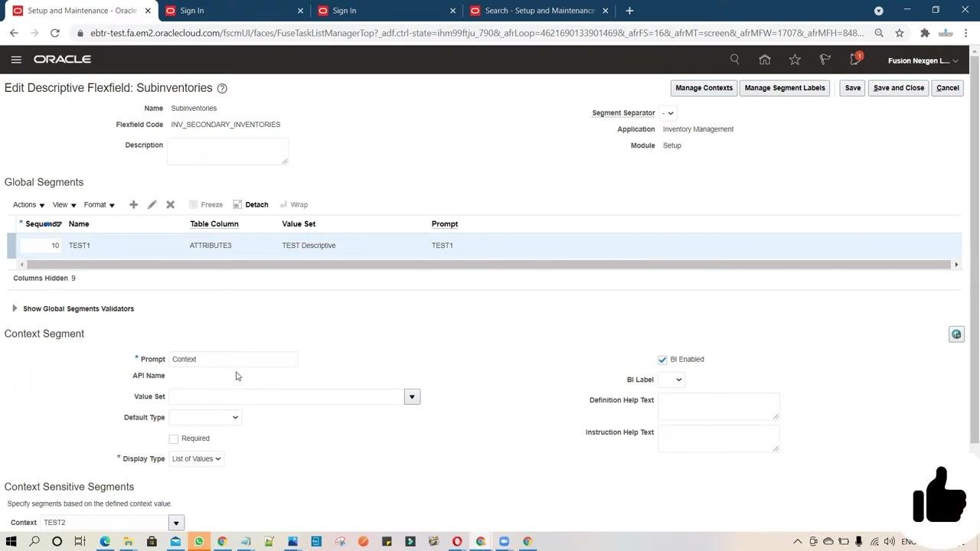Click the Cancel button
Image resolution: width=980 pixels, height=551 pixels.
(x=947, y=88)
